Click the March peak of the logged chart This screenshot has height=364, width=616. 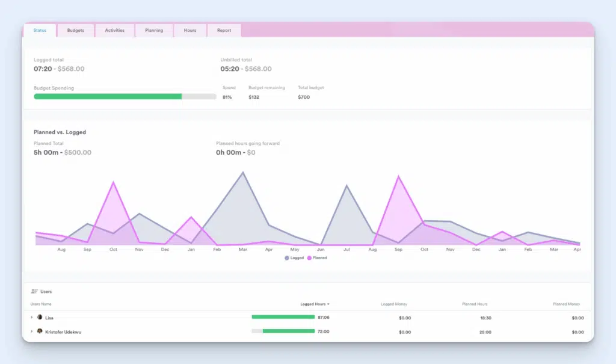(x=243, y=173)
